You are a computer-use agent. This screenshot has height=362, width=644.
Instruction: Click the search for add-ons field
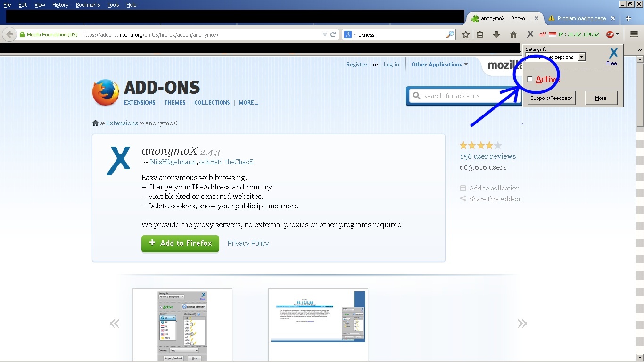point(460,96)
